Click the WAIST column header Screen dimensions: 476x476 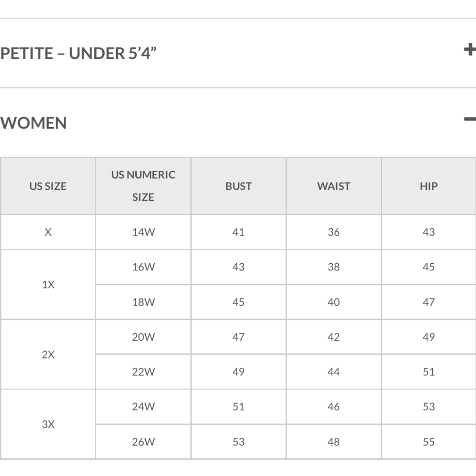tap(334, 186)
